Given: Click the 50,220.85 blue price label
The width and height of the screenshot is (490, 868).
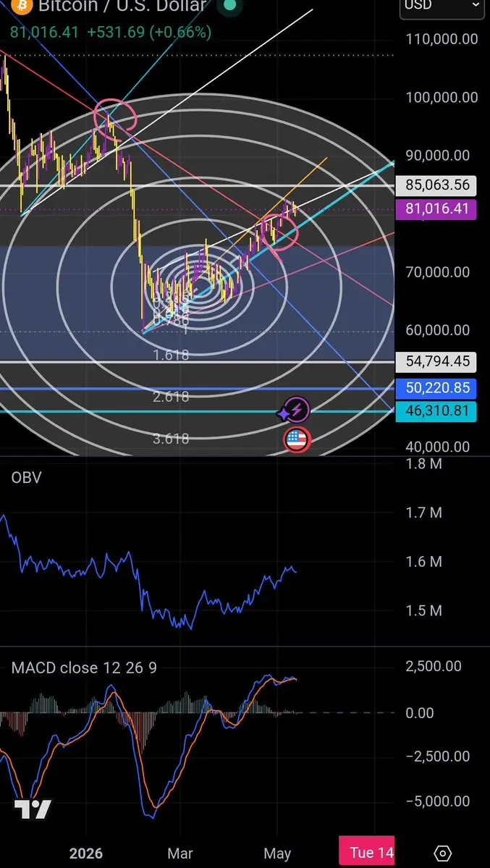Looking at the screenshot, I should pos(437,387).
